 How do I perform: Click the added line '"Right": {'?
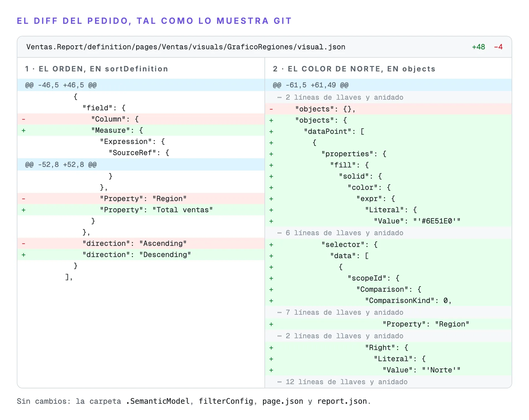coord(388,348)
